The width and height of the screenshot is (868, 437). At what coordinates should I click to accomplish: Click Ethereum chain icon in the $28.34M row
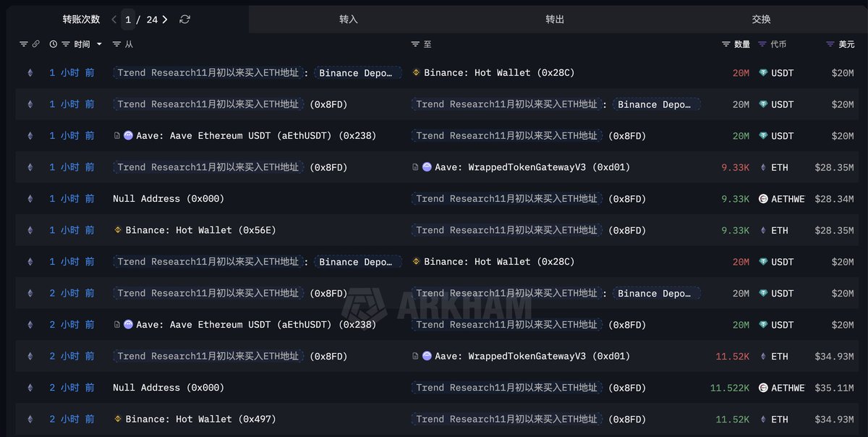[x=30, y=198]
